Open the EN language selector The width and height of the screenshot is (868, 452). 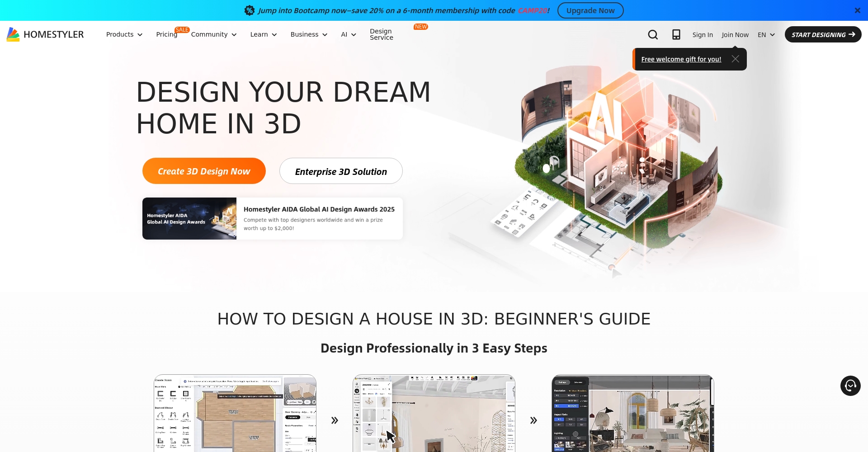766,35
